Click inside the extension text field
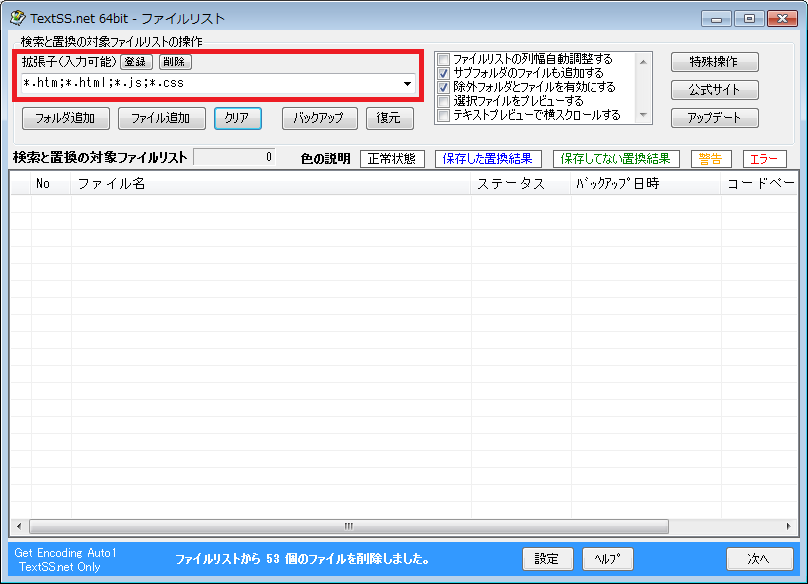The image size is (808, 584). 210,84
